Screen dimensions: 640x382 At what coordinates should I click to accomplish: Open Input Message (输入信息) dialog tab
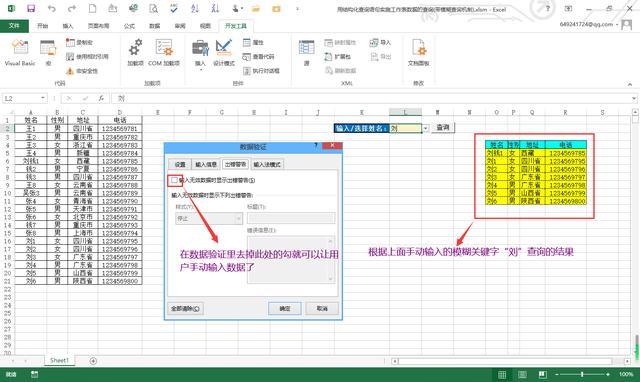coord(206,164)
